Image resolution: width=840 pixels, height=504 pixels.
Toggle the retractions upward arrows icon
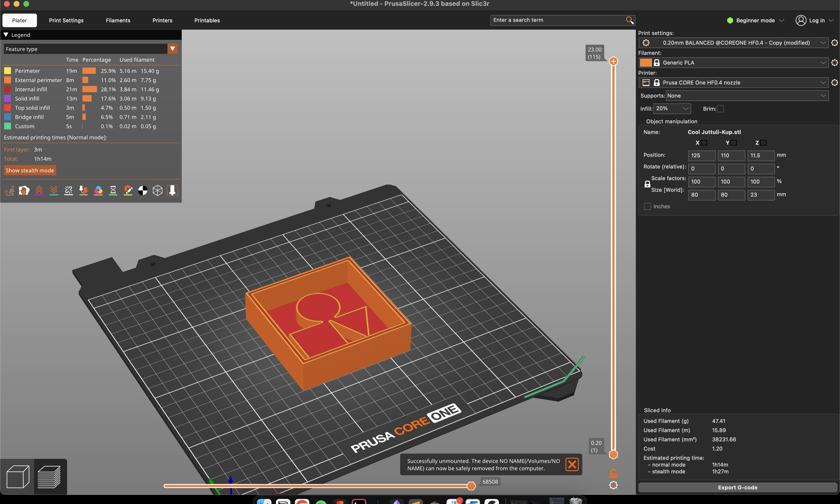tap(39, 191)
